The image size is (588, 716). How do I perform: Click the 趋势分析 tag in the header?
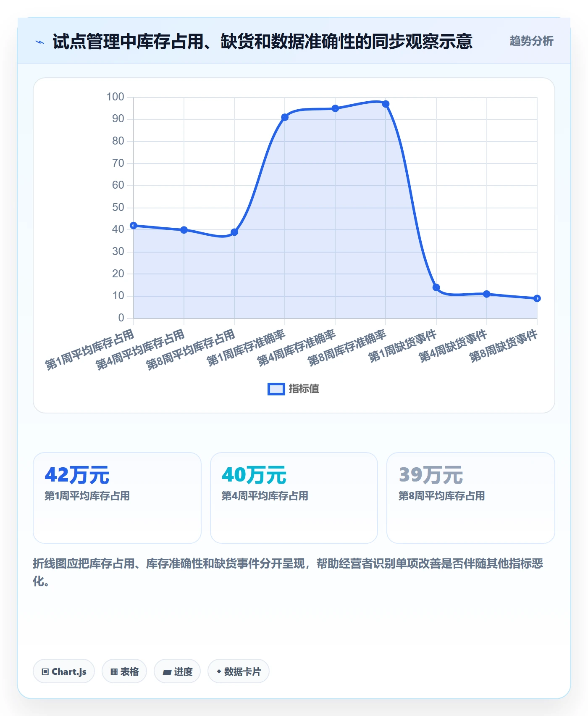(x=531, y=41)
